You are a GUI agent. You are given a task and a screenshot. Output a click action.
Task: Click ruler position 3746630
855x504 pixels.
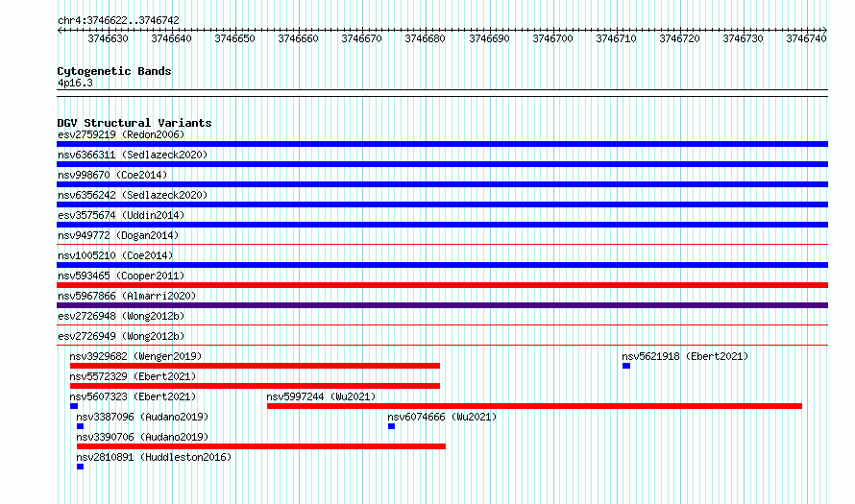click(108, 38)
